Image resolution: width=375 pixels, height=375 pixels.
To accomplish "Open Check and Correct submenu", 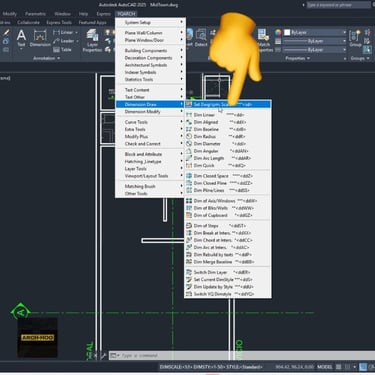I will click(x=150, y=144).
